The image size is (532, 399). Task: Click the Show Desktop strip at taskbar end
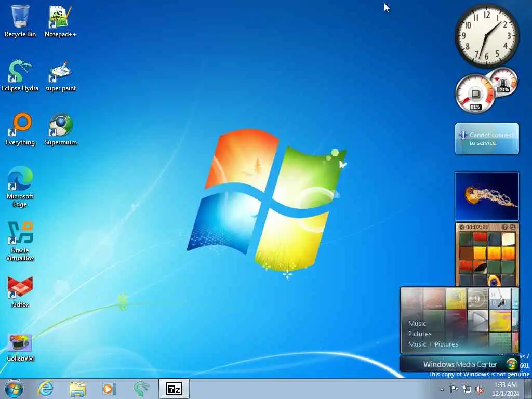pos(528,389)
